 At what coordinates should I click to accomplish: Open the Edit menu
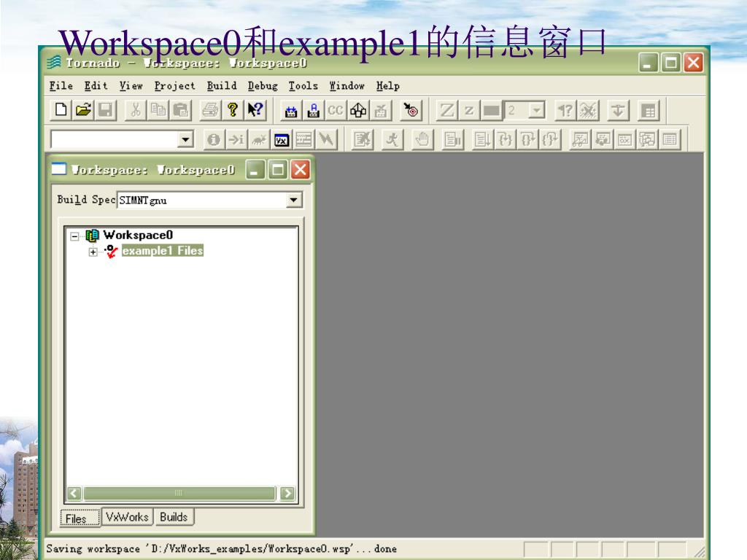click(96, 86)
